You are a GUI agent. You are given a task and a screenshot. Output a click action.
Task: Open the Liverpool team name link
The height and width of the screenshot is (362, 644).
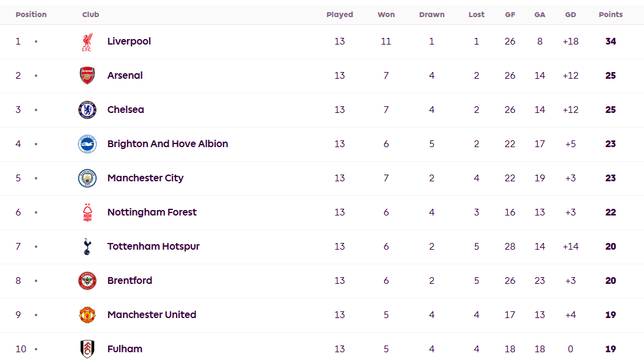pos(129,42)
